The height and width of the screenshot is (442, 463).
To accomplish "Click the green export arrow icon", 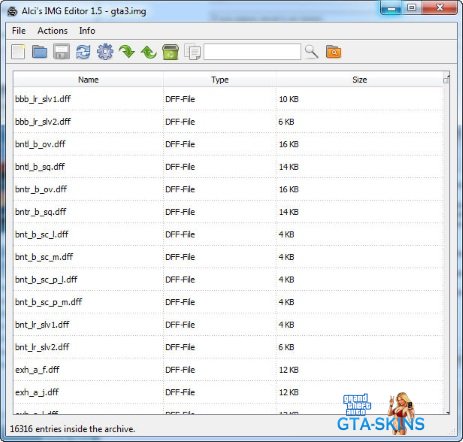I will 149,52.
